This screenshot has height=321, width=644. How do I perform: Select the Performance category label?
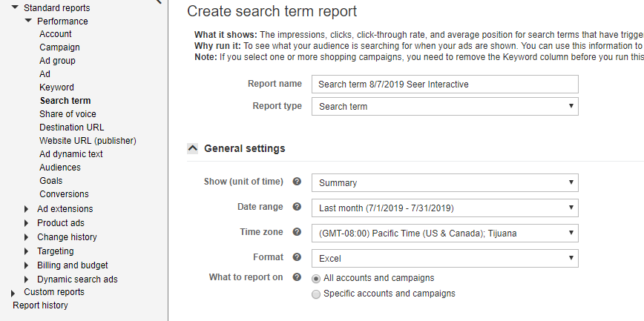62,21
